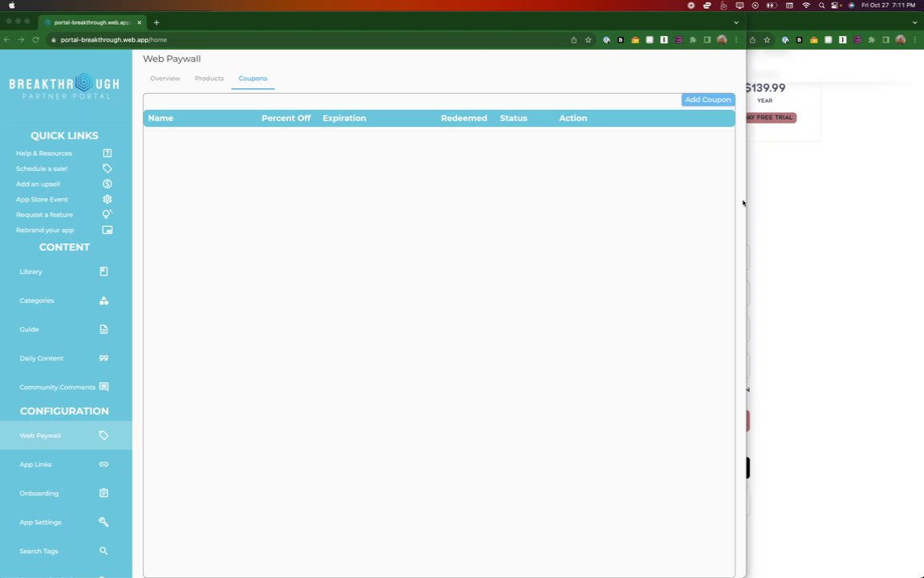924x578 pixels.
Task: Open the App Store Event link
Action: click(x=42, y=199)
